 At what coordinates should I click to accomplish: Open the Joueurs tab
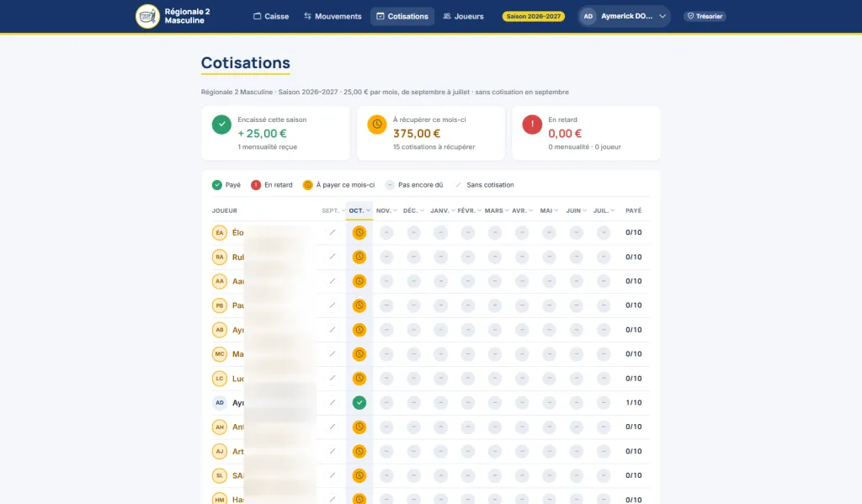pos(464,17)
